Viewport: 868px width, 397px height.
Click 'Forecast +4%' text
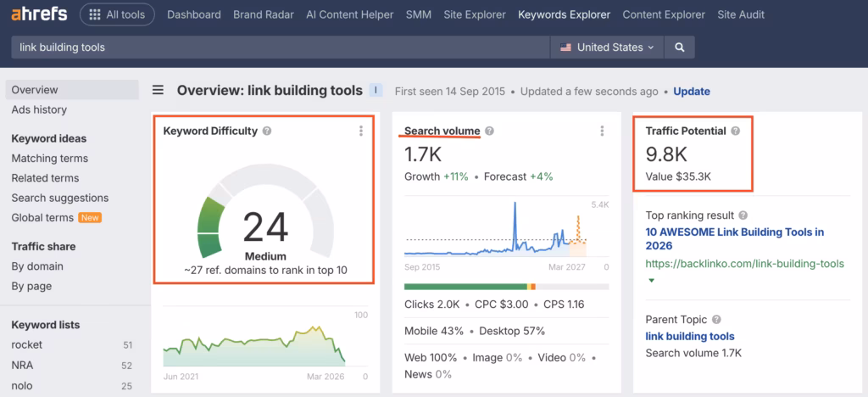518,176
